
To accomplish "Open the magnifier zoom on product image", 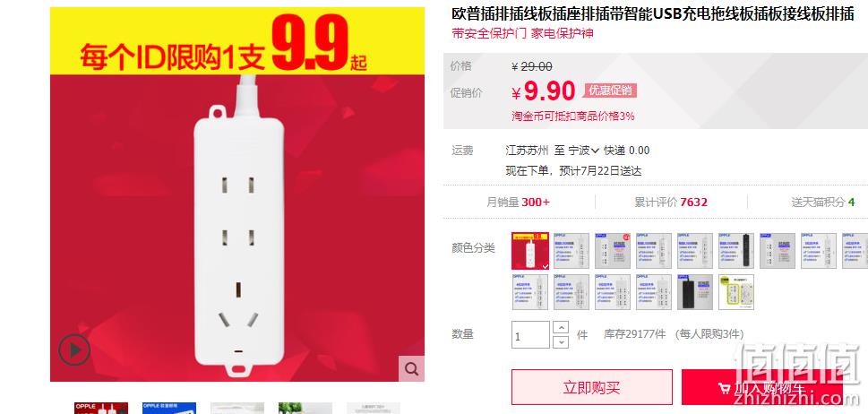I will click(x=411, y=368).
